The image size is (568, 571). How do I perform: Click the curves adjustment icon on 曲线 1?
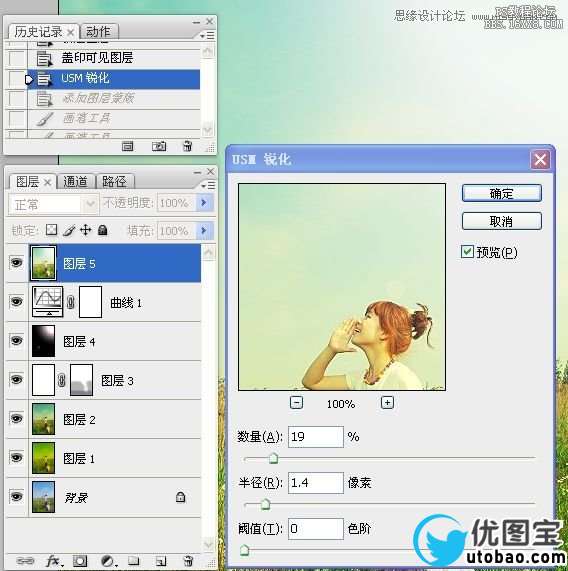48,302
